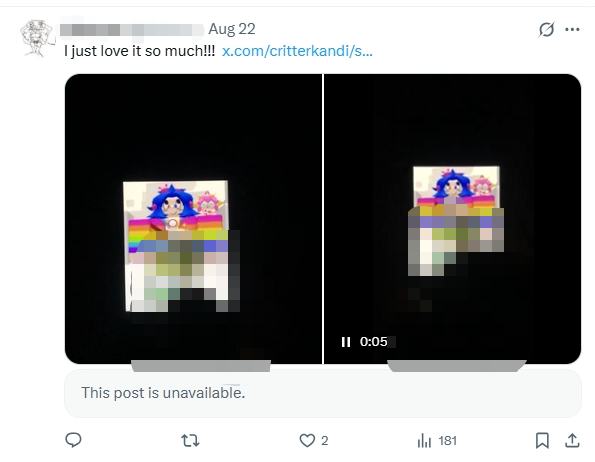
Task: Open view analytics bar chart icon
Action: point(424,441)
